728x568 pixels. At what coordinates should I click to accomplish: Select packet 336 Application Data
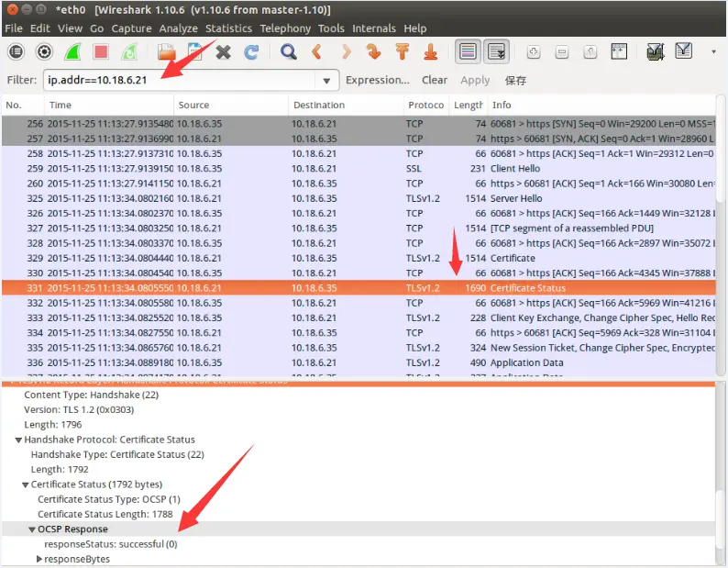point(358,362)
